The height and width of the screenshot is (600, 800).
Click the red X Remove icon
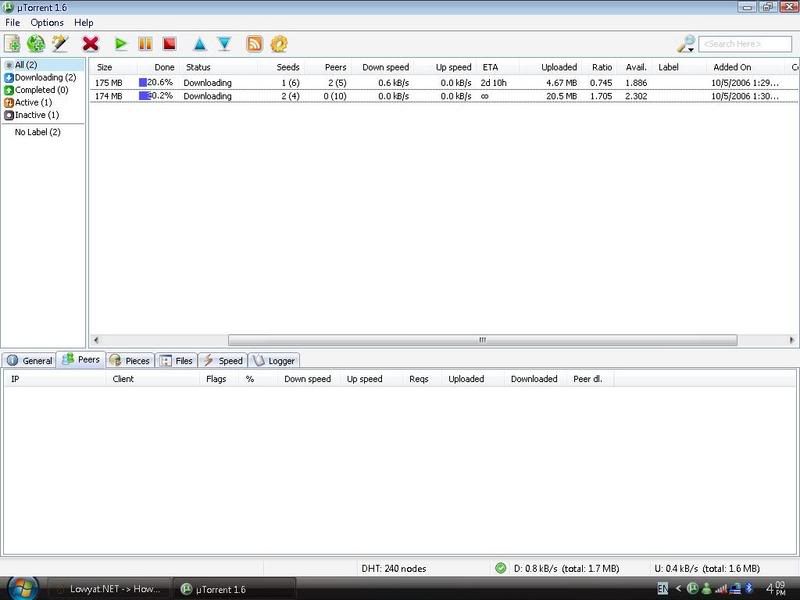(90, 44)
